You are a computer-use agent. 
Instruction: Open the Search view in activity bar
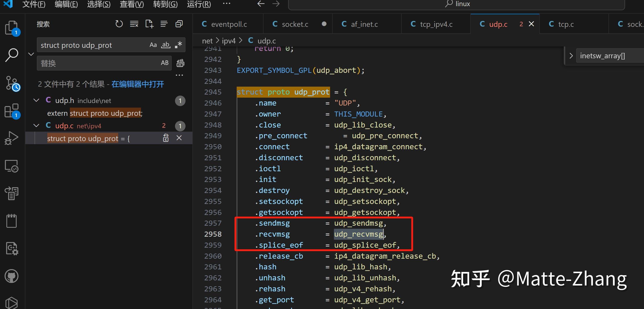(12, 55)
